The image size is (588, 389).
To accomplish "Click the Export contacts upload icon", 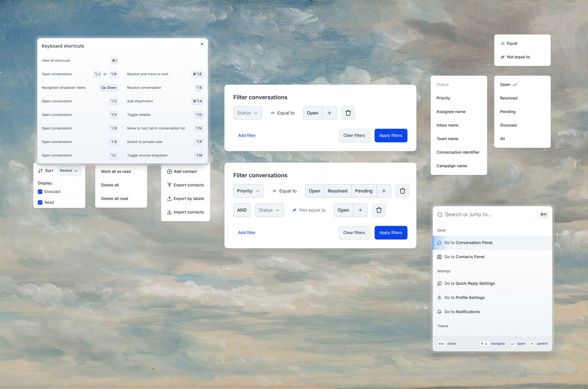I will [169, 185].
